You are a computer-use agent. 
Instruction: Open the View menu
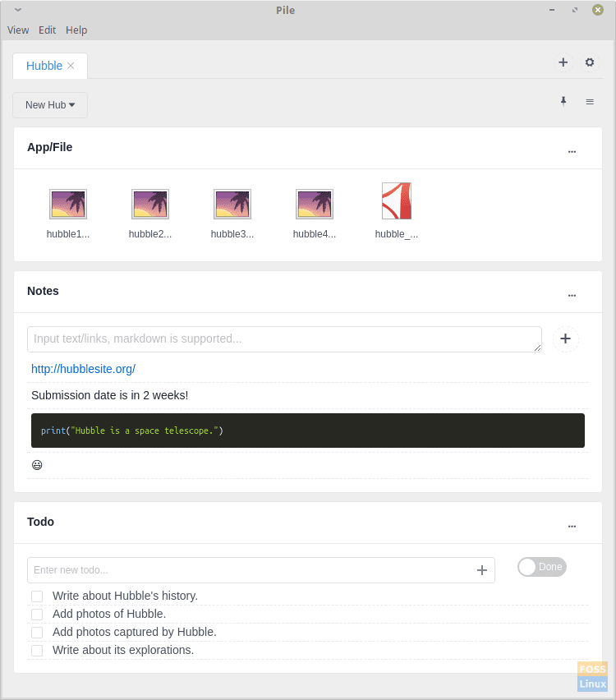pos(18,30)
